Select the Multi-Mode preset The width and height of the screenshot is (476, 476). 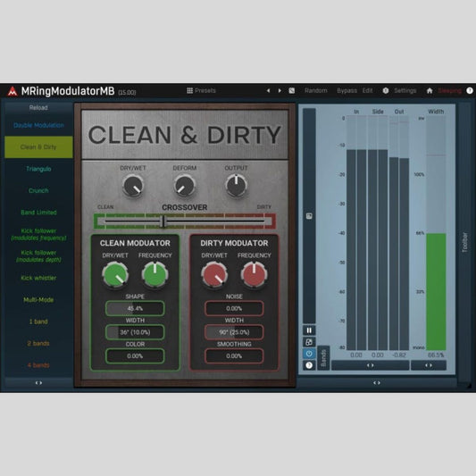point(38,300)
